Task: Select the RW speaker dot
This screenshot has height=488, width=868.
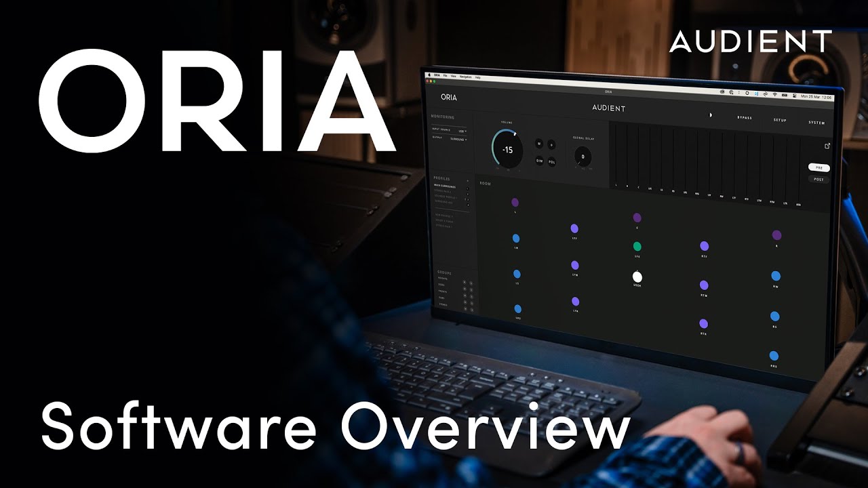Action: click(776, 276)
